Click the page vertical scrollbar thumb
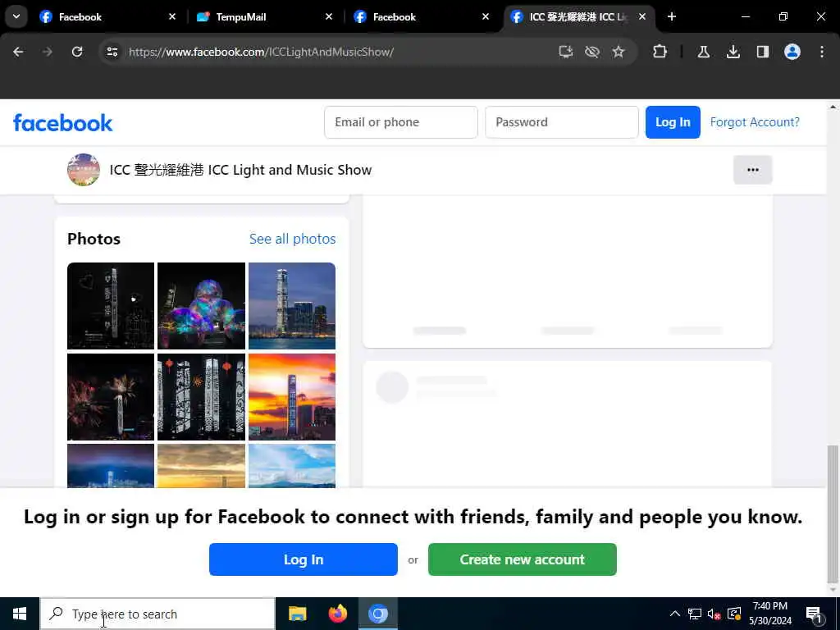 click(833, 514)
